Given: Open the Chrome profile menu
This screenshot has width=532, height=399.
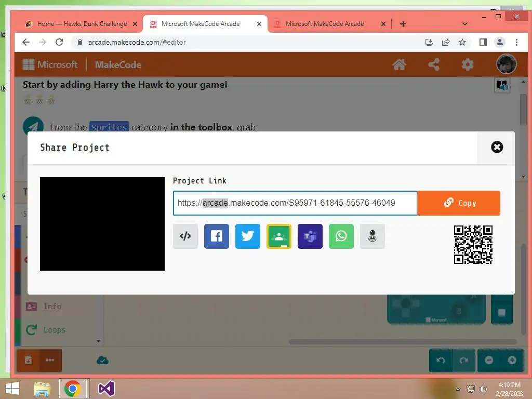Looking at the screenshot, I should coord(499,42).
